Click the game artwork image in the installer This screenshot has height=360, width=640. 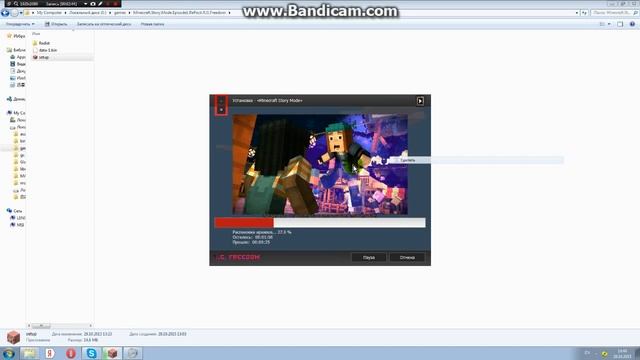point(320,164)
